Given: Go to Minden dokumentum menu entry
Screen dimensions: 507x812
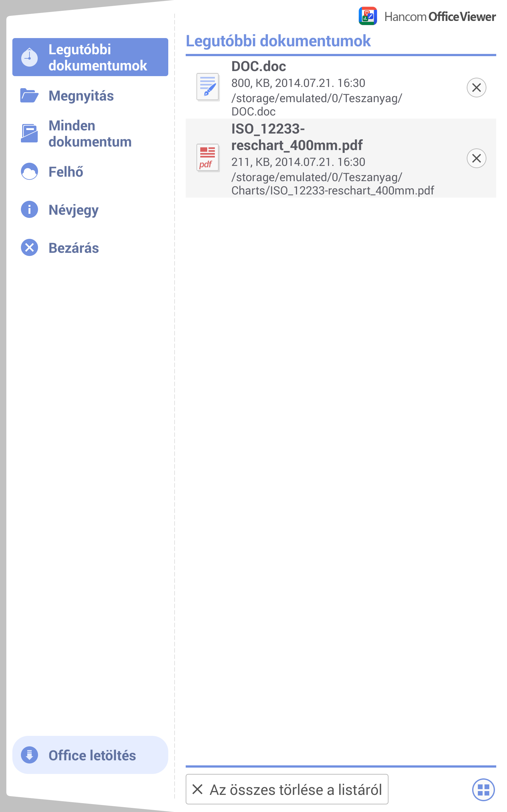Looking at the screenshot, I should [x=90, y=133].
